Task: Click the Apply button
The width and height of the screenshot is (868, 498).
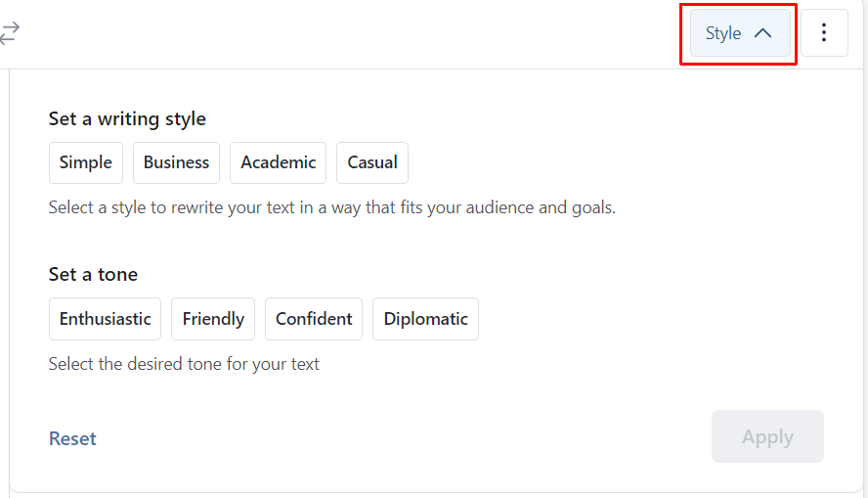Action: coord(767,436)
